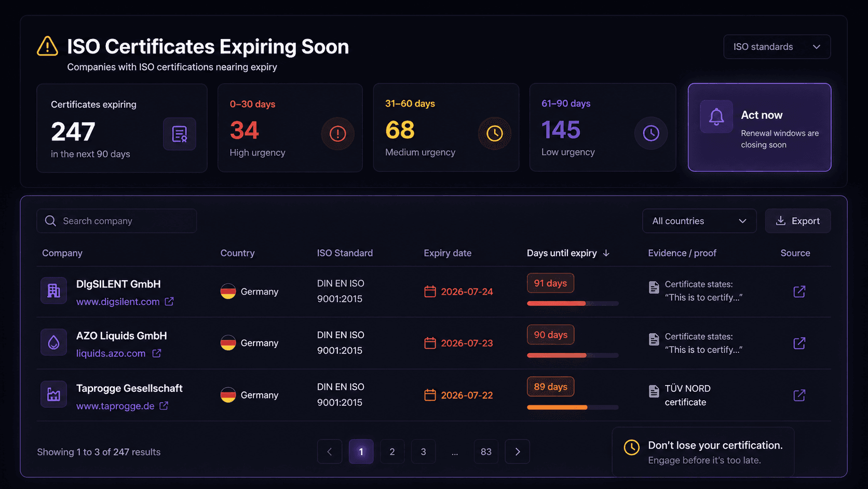Open source link for AZO Liquids row
The height and width of the screenshot is (489, 868).
pos(799,343)
